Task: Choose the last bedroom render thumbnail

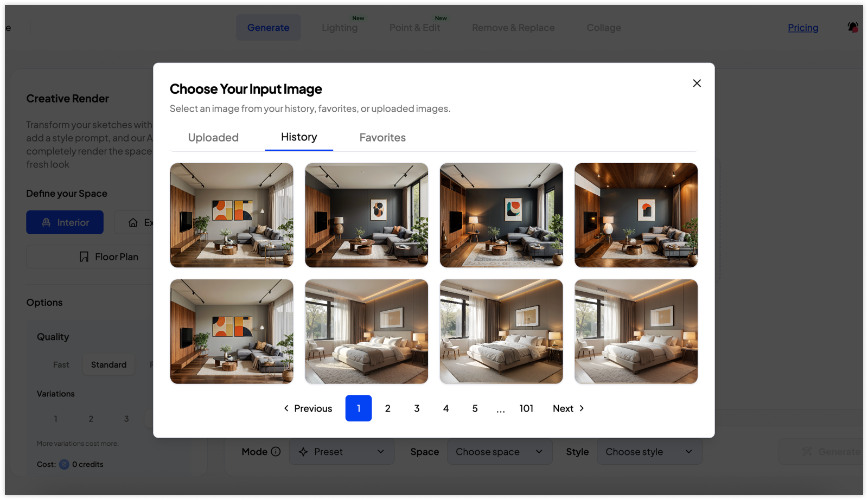Action: click(636, 331)
